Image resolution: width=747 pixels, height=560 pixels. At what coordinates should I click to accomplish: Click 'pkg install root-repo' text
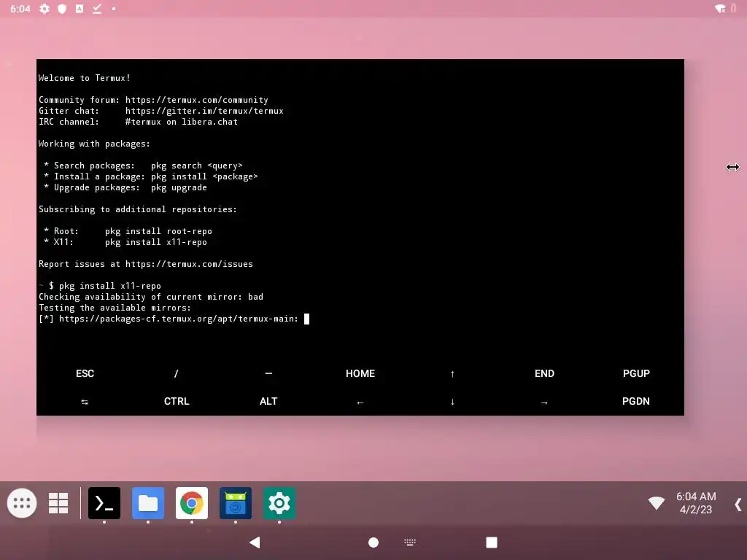158,231
